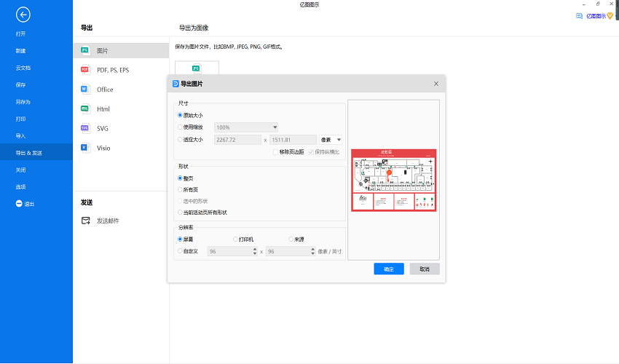
Task: Click the back arrow icon
Action: click(23, 15)
